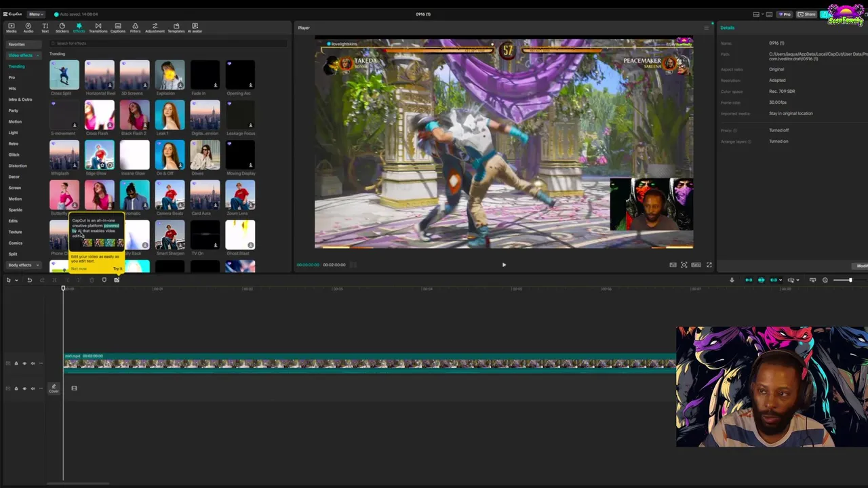Open the Audio tab
The image size is (868, 488).
28,28
